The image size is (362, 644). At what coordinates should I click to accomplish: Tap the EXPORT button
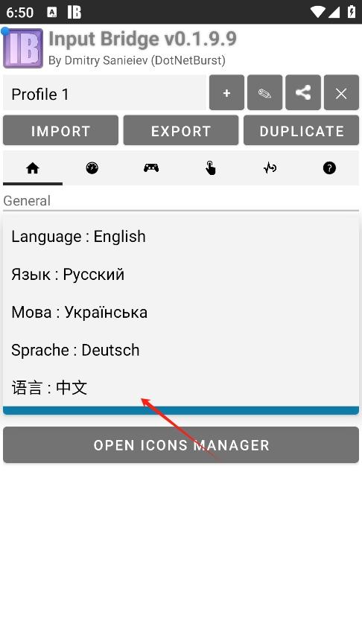[181, 130]
